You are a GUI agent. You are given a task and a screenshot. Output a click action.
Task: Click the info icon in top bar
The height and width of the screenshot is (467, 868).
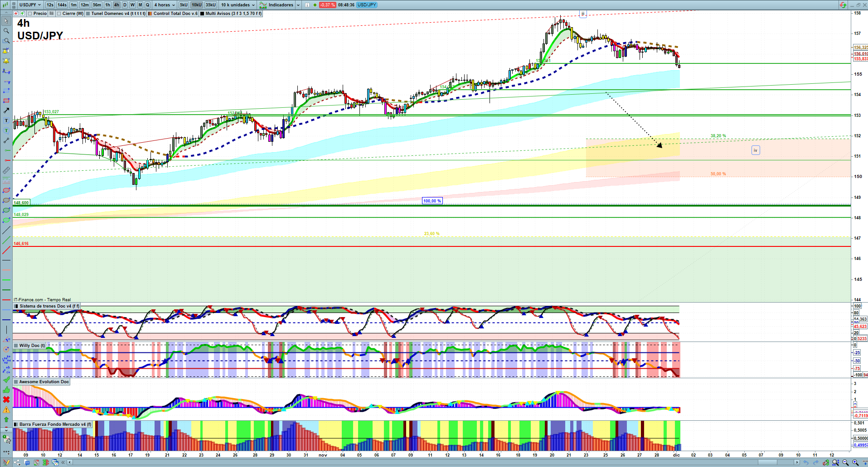[x=307, y=5]
